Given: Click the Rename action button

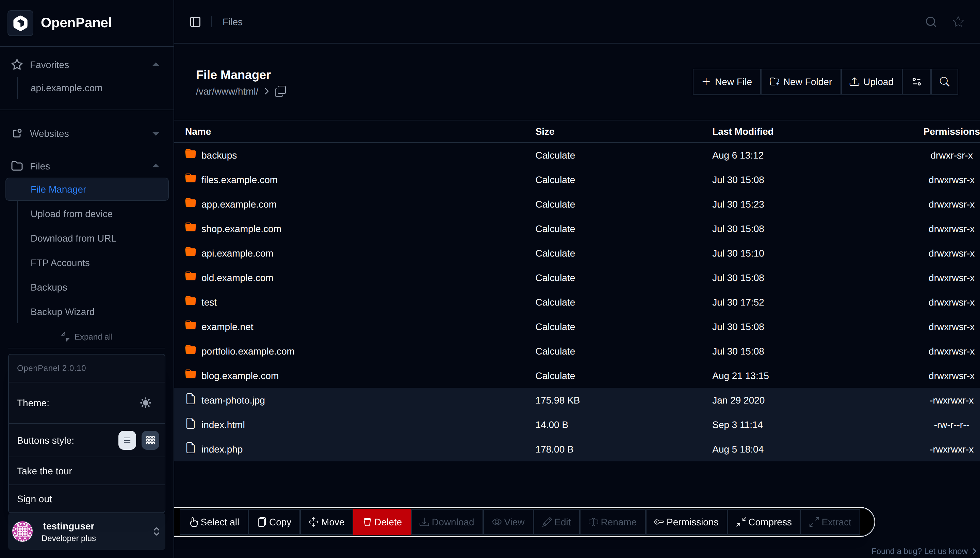Looking at the screenshot, I should click(612, 522).
